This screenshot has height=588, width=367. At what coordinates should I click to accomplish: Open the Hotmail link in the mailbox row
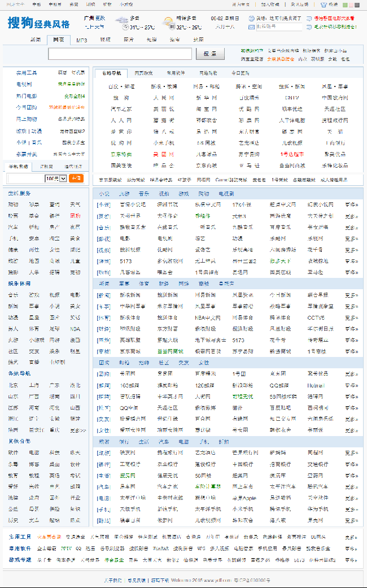point(316,385)
